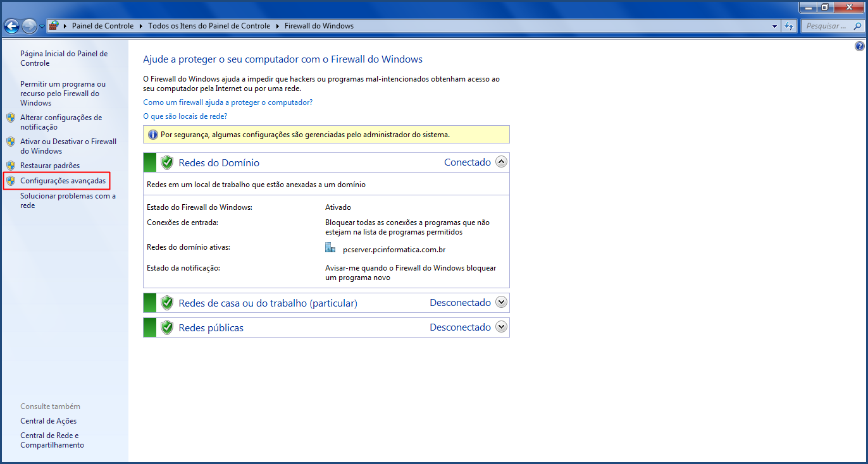Open Permitir um programa ou recurso link
Viewport: 868px width, 464px height.
tap(63, 94)
